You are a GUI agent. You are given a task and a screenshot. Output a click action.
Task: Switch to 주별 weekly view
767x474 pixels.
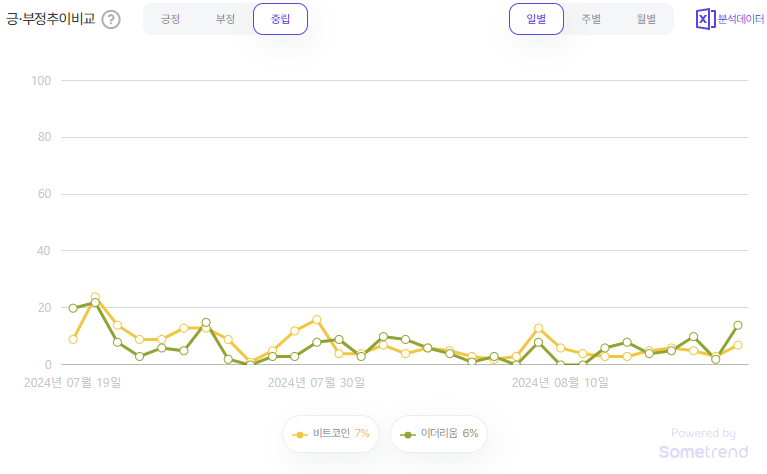[x=591, y=19]
